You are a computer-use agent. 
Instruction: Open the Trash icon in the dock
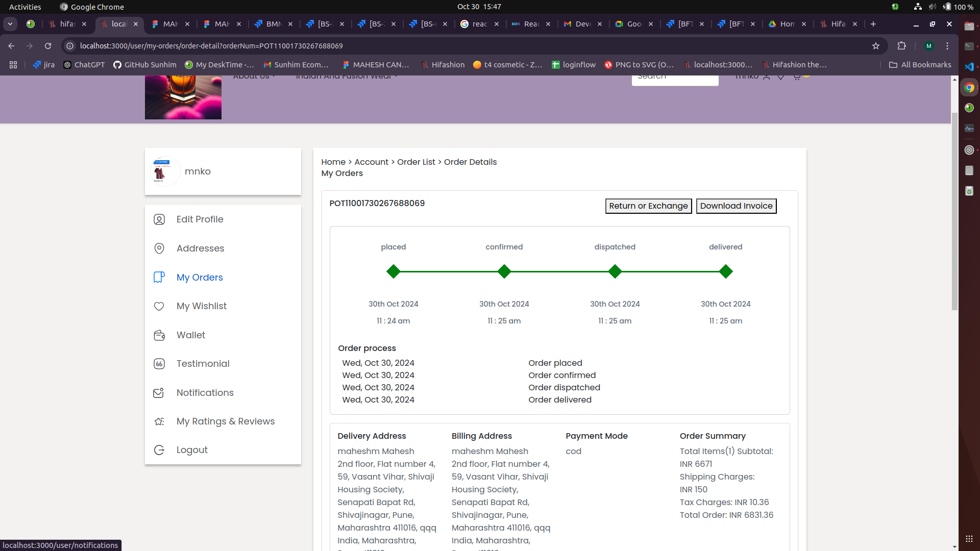click(x=969, y=191)
